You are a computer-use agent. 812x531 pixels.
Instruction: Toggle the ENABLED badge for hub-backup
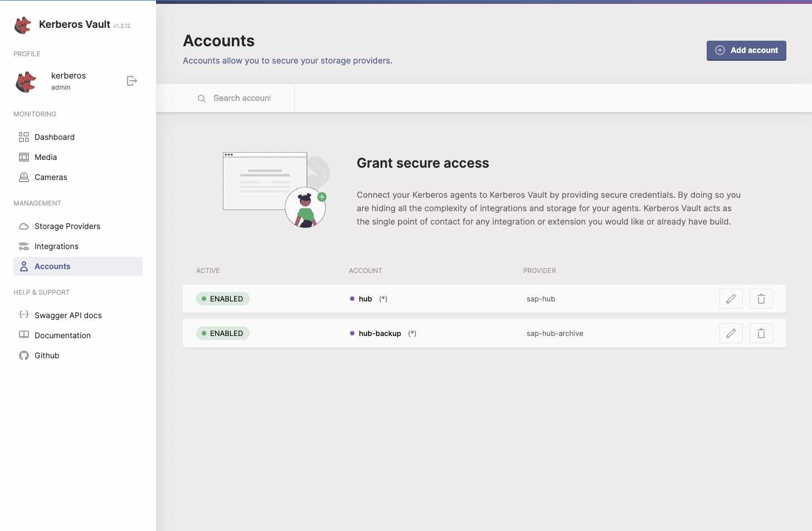(x=222, y=333)
